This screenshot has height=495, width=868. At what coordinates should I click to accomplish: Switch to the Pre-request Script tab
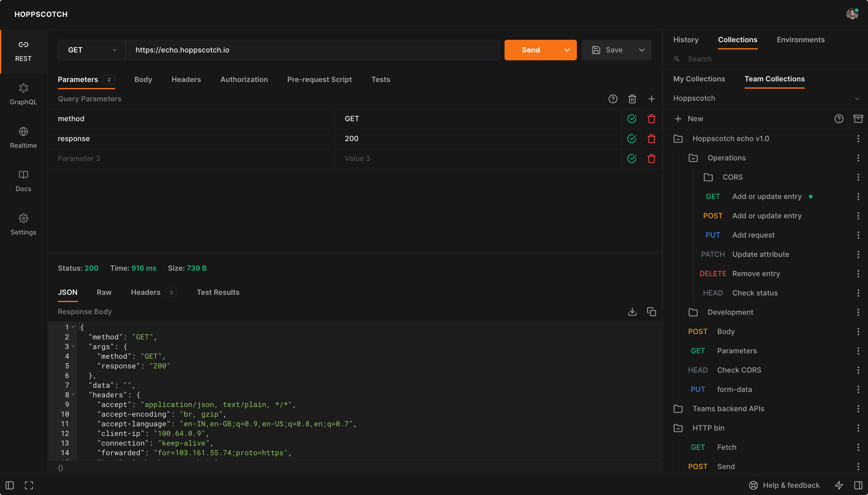pyautogui.click(x=319, y=80)
